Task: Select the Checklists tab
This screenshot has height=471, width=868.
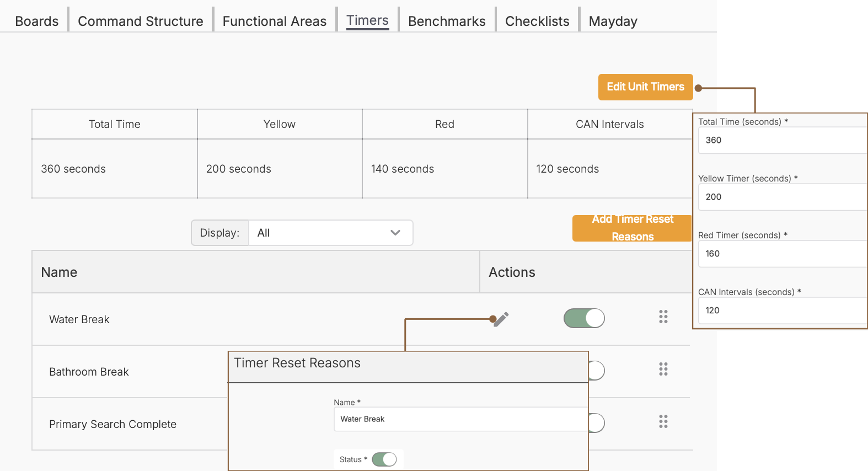Action: (537, 21)
